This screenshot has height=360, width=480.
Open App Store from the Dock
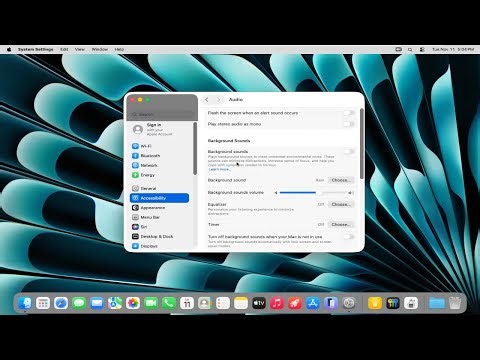click(x=313, y=303)
